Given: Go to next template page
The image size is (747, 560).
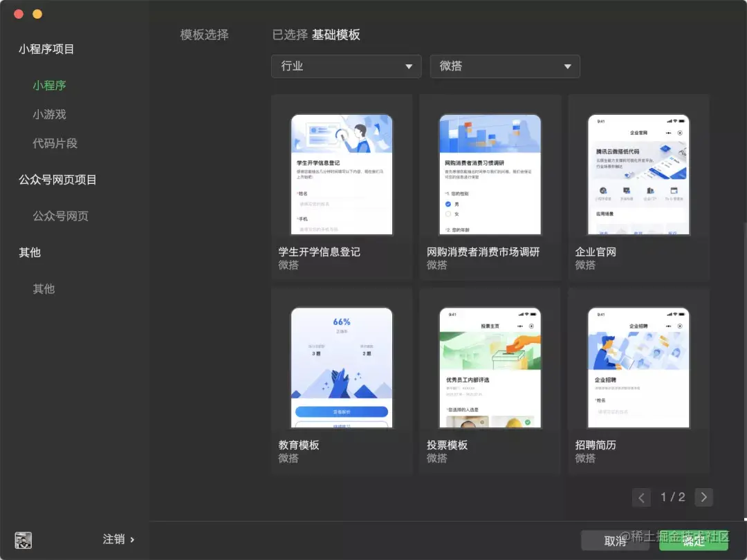Looking at the screenshot, I should click(x=704, y=497).
